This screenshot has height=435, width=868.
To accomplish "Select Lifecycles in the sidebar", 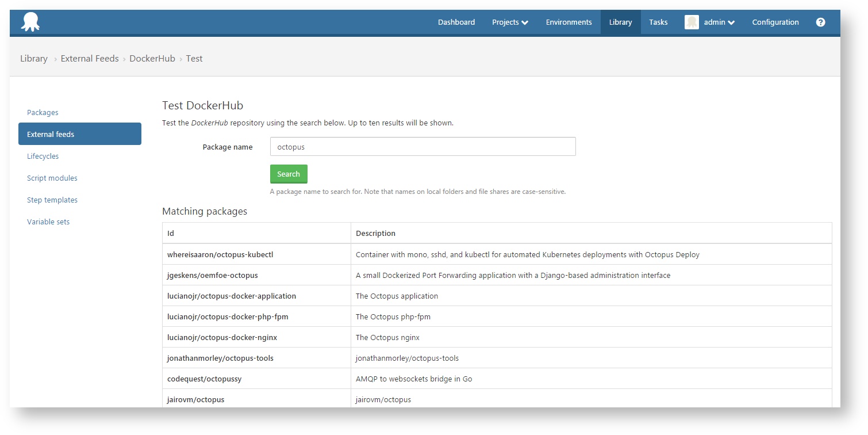I will [43, 156].
